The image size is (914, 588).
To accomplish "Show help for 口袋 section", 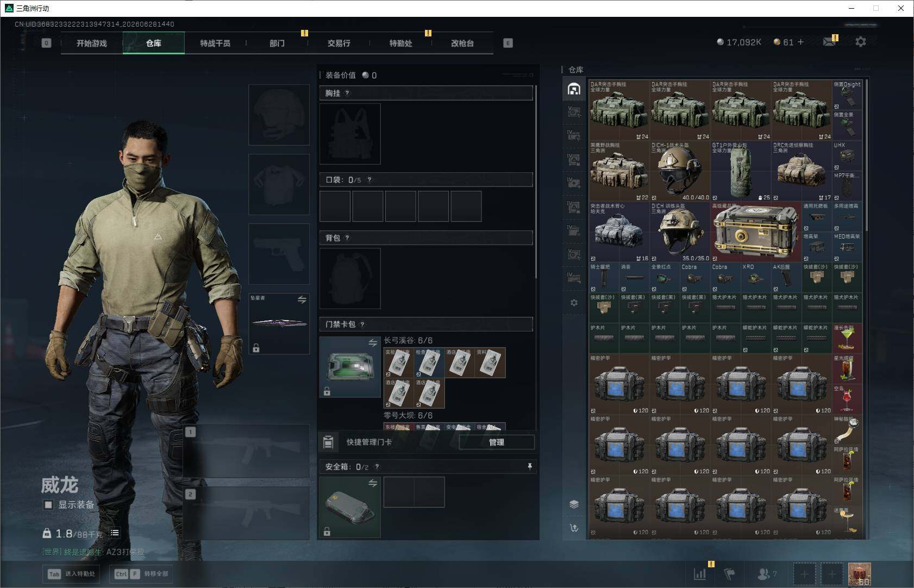I will point(370,180).
